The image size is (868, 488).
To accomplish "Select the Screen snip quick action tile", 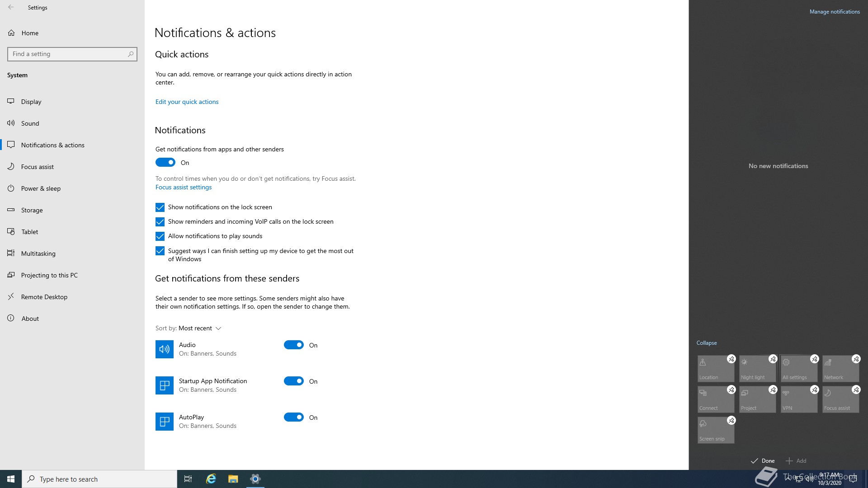I will [715, 430].
